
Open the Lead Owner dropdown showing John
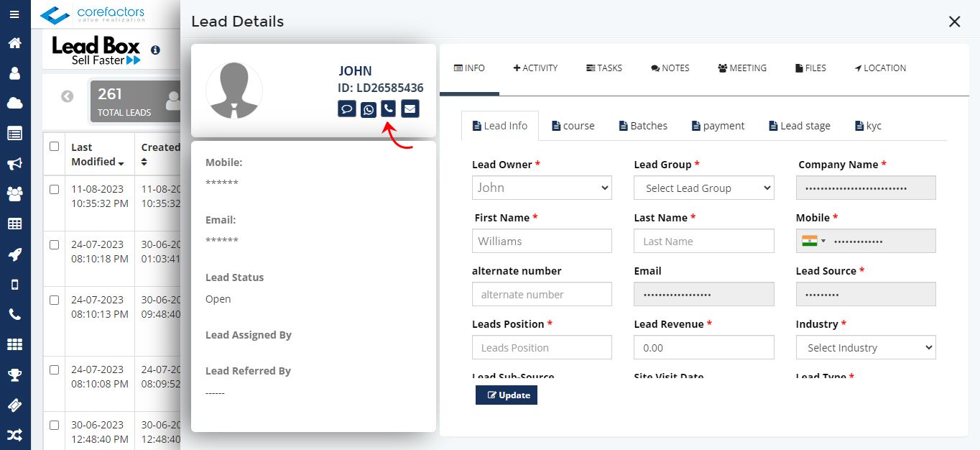click(x=542, y=188)
